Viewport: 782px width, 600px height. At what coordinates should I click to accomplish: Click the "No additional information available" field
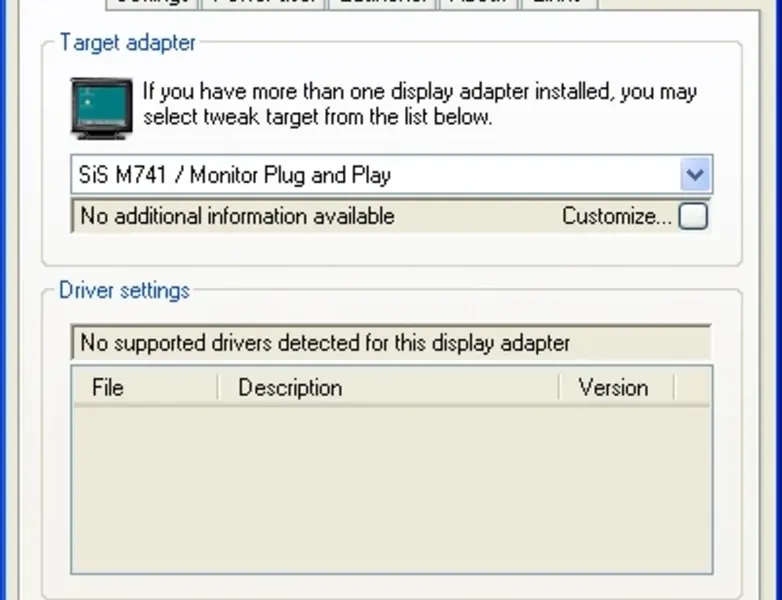[x=238, y=216]
